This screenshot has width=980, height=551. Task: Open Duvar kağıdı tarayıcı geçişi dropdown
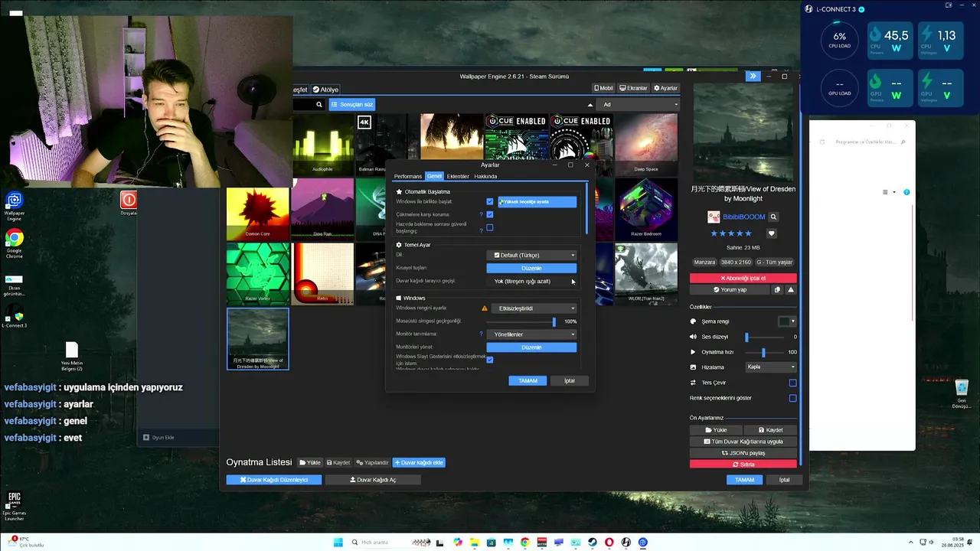pos(531,281)
